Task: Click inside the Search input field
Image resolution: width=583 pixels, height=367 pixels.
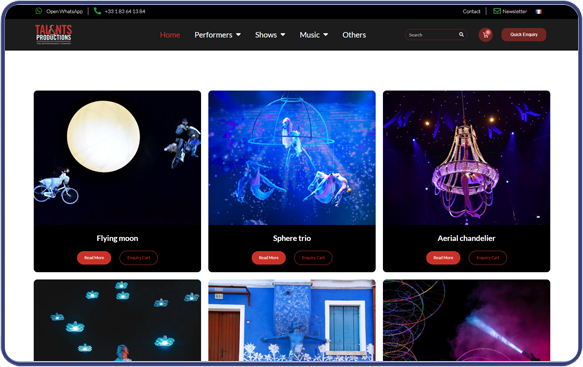Action: click(432, 35)
